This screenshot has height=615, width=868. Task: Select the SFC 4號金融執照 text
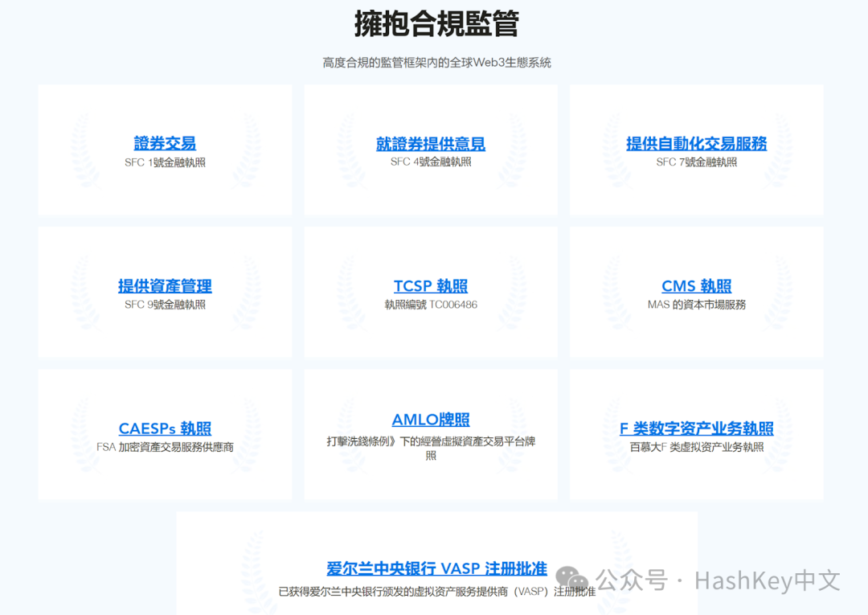[x=431, y=162]
